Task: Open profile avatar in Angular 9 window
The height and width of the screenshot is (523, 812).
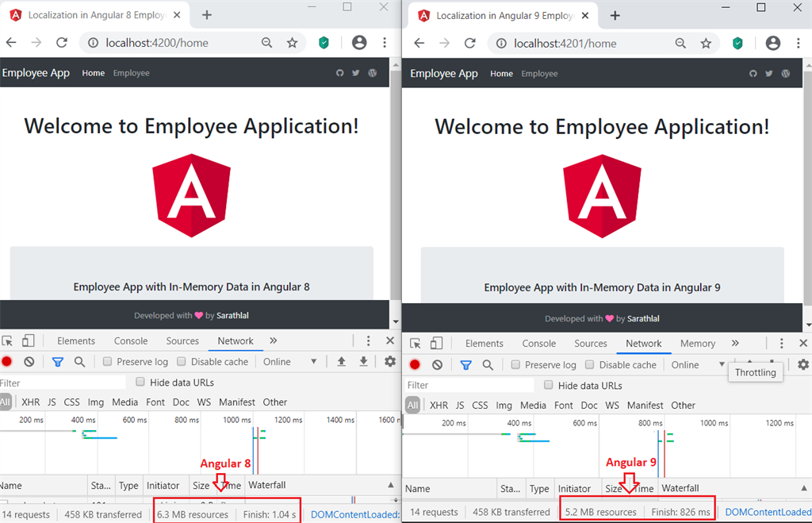Action: pyautogui.click(x=772, y=44)
